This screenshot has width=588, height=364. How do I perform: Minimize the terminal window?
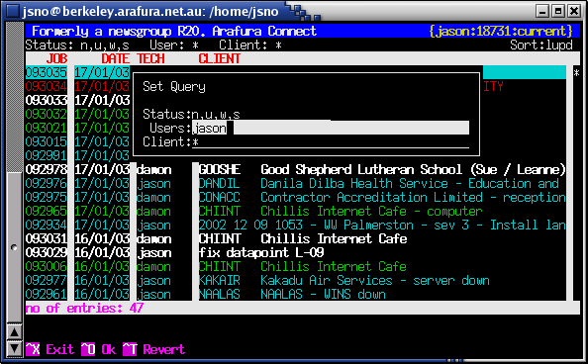[542, 11]
